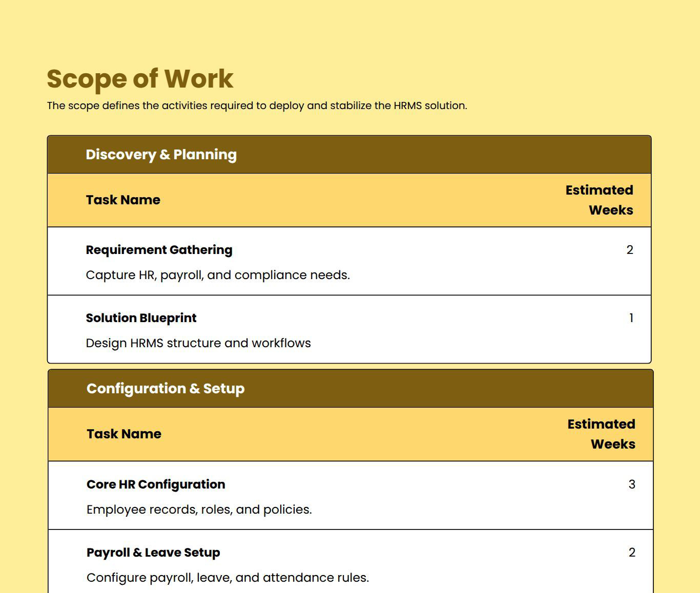Click 'Design HRMS structure and workflows' description

pos(198,343)
